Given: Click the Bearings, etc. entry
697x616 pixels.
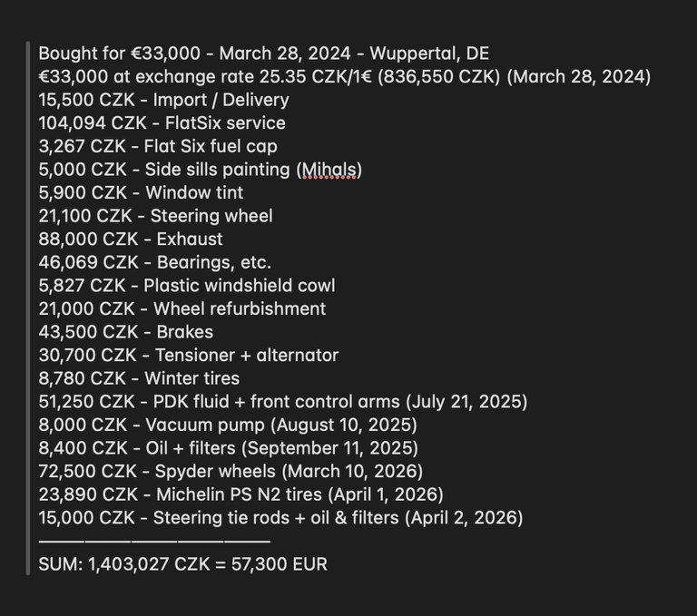Looking at the screenshot, I should pyautogui.click(x=154, y=262).
